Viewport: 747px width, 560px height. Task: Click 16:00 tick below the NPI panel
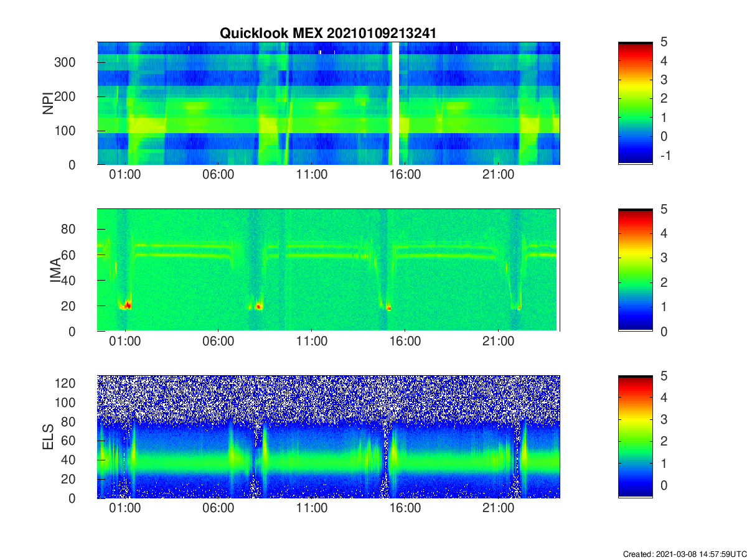coord(405,175)
